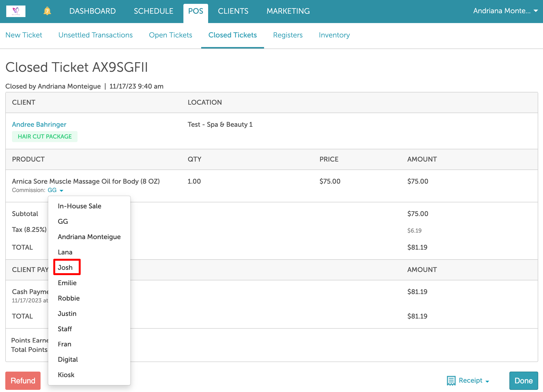Switch to the Open Tickets tab

pyautogui.click(x=170, y=35)
